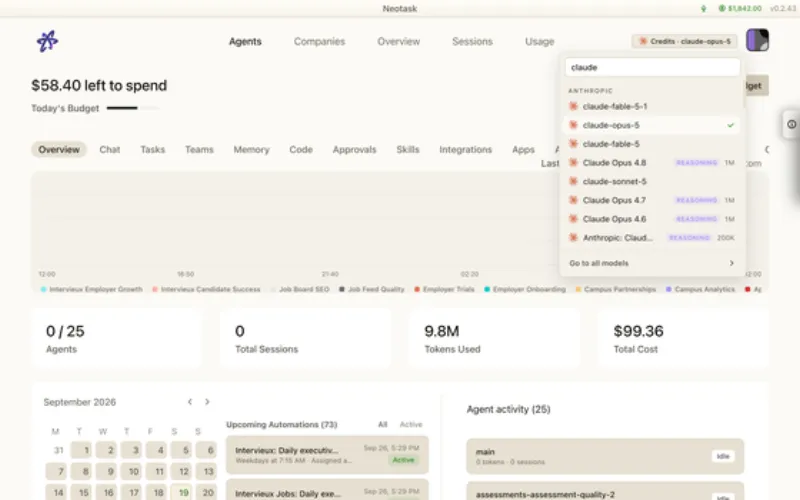Open the Overview top nav item
800x500 pixels.
point(398,41)
